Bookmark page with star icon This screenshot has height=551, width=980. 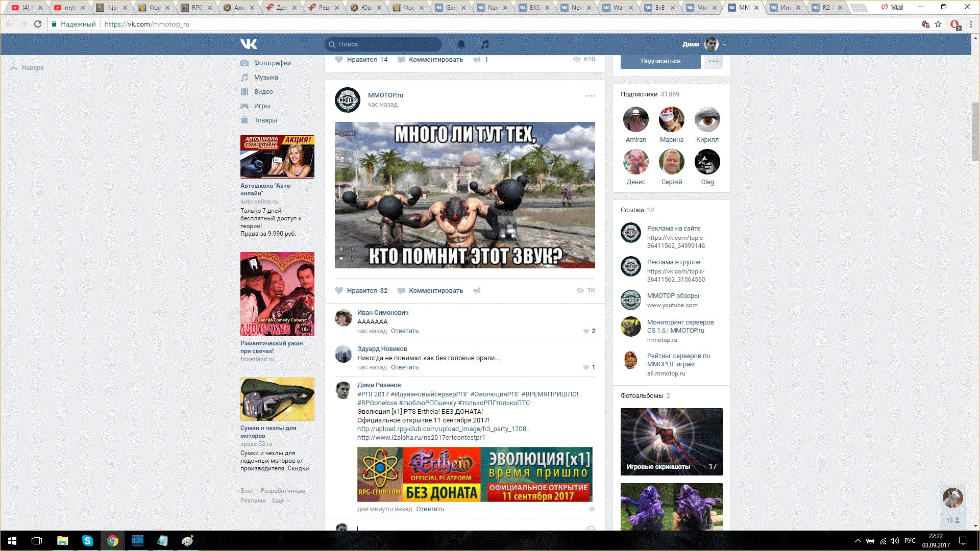tap(938, 24)
